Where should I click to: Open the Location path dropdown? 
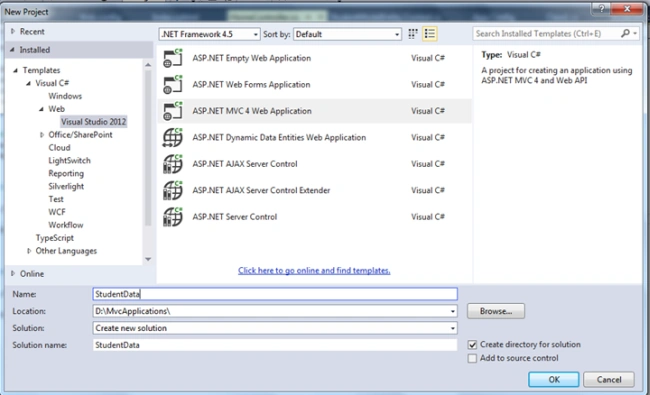(453, 311)
